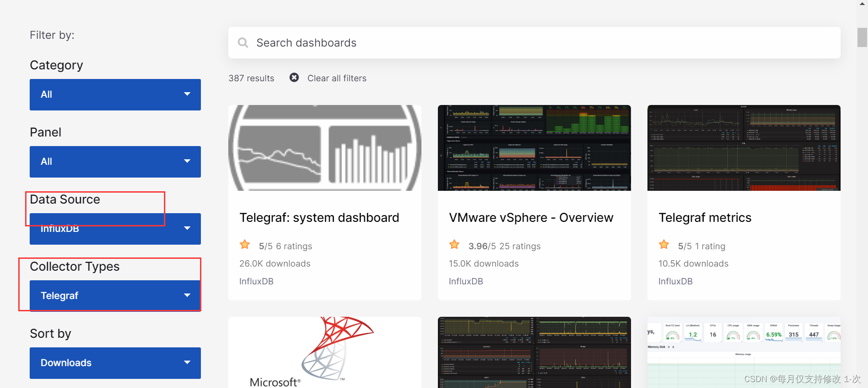Open the Panel dropdown
The height and width of the screenshot is (388, 868).
pos(115,162)
